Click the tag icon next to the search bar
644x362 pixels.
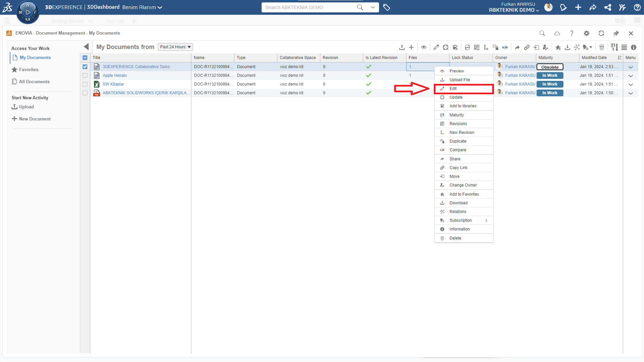coord(386,7)
